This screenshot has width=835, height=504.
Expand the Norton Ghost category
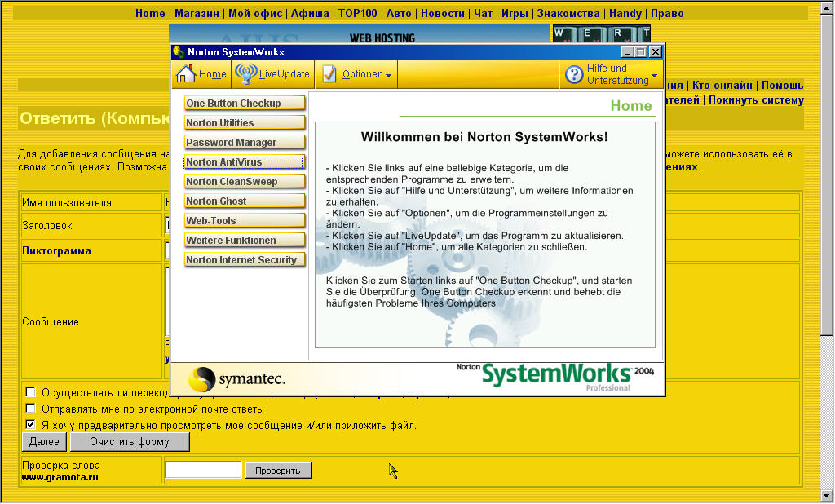245,201
